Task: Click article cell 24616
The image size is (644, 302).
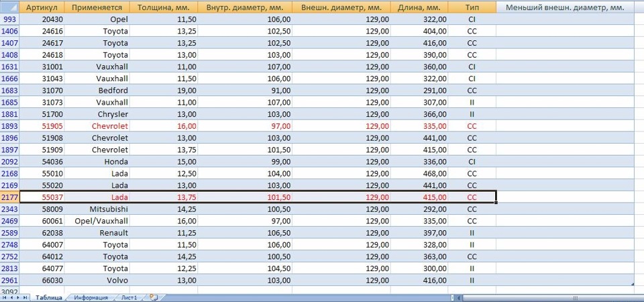Action: (x=42, y=32)
